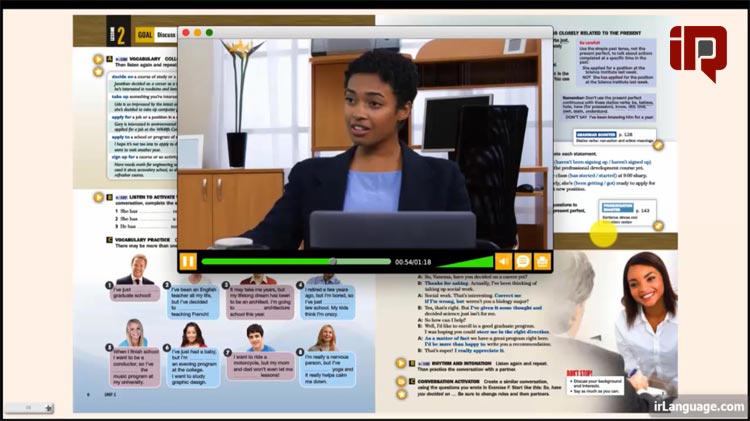Click the video frame showing the woman speaking
Viewport: 750px width, 421px height.
(365, 144)
